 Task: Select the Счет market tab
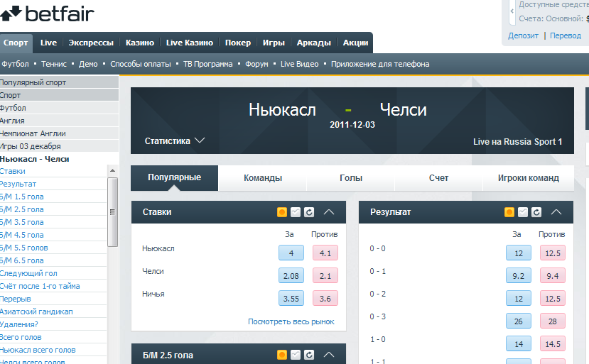(x=439, y=178)
